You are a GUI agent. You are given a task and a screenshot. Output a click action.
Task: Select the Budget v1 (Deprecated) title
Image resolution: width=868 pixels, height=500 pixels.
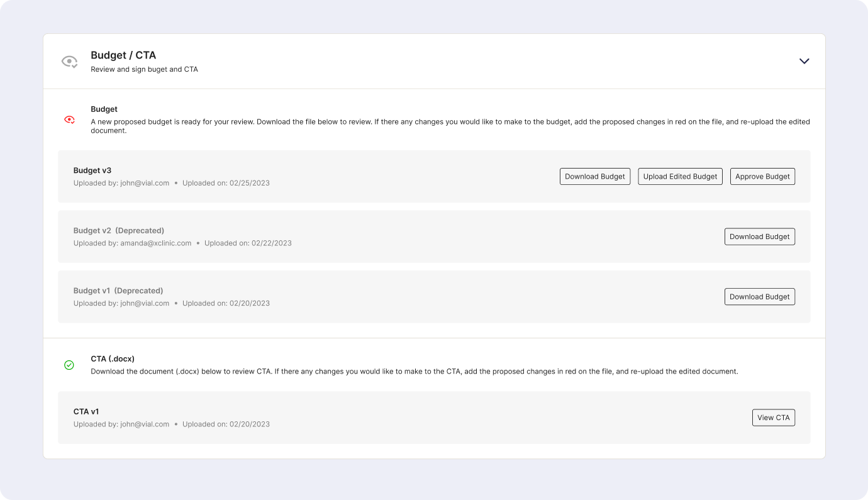[118, 291]
